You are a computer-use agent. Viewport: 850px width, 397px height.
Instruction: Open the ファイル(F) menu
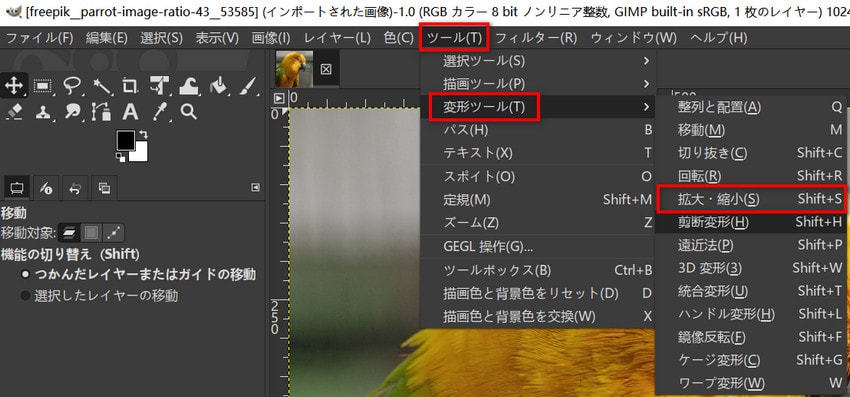click(40, 38)
